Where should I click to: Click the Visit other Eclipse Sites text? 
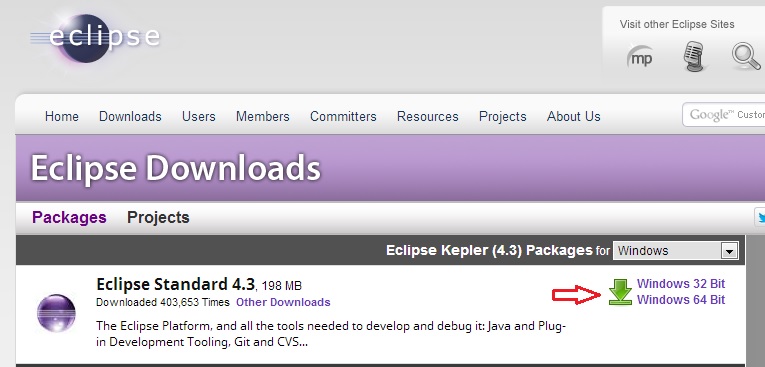(x=677, y=24)
